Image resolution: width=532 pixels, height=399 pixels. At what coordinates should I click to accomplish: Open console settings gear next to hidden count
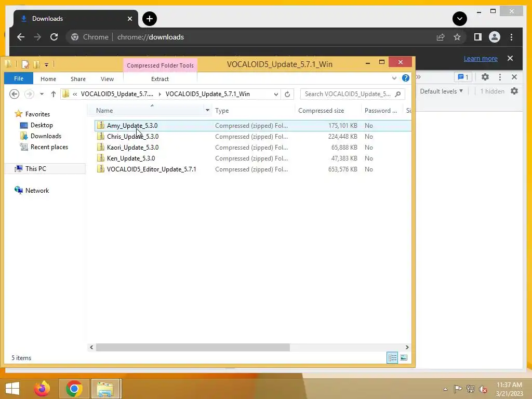pos(514,91)
